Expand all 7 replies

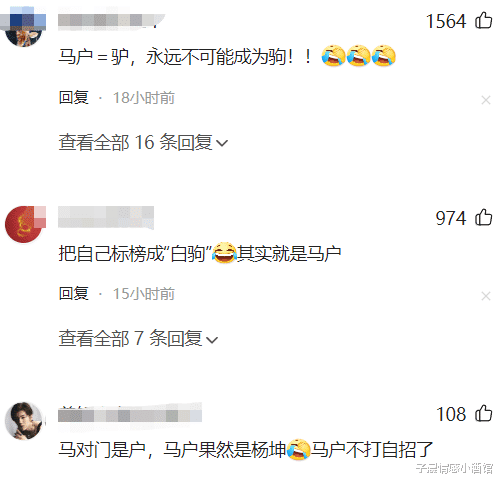tap(138, 338)
